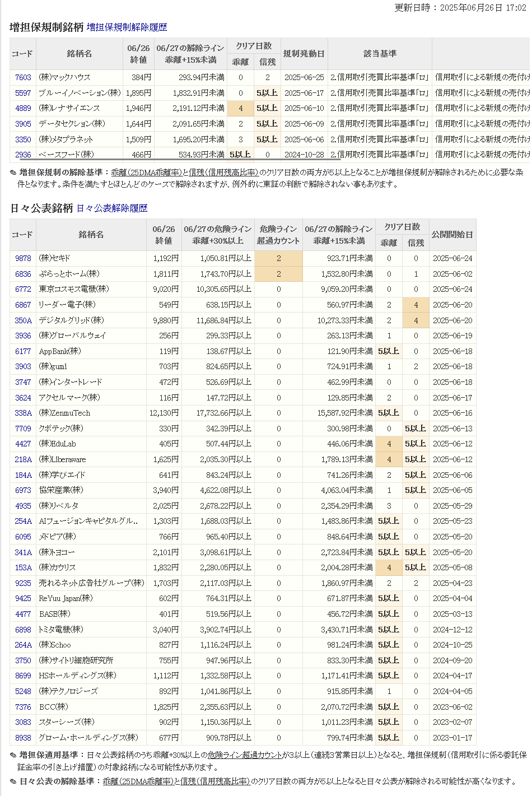Visit stock code 4477 page
Image resolution: width=532 pixels, height=796 pixels.
[23, 614]
